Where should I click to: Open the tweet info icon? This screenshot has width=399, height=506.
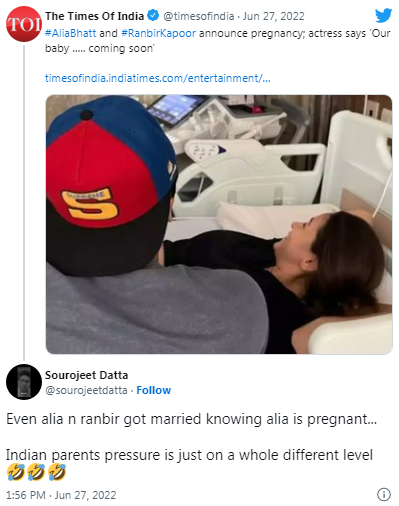[x=384, y=494]
